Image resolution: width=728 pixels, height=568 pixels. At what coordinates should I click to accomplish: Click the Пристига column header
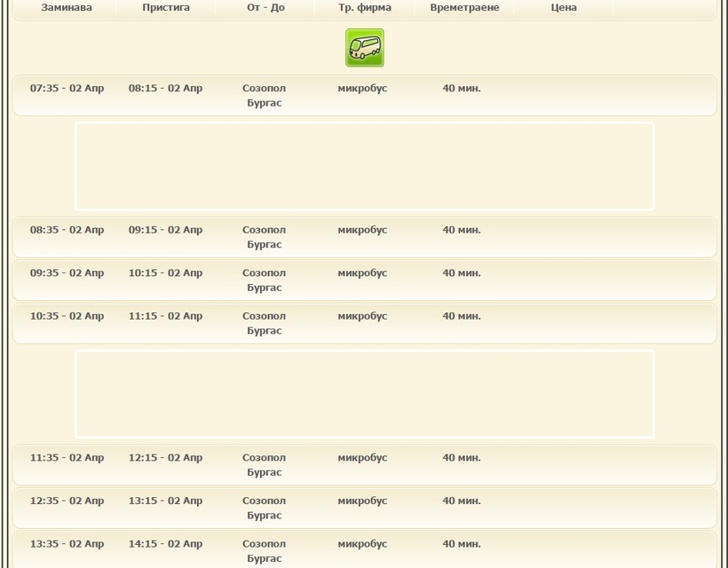(x=166, y=8)
